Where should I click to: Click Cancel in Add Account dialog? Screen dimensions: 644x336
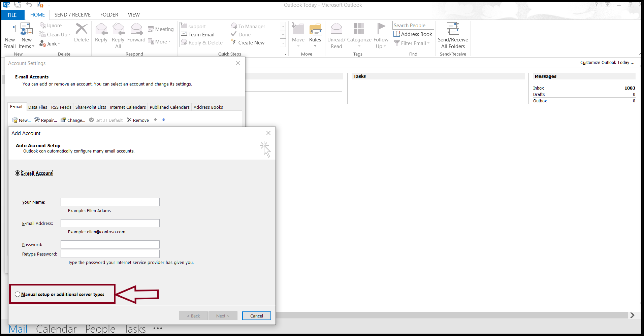click(x=257, y=316)
